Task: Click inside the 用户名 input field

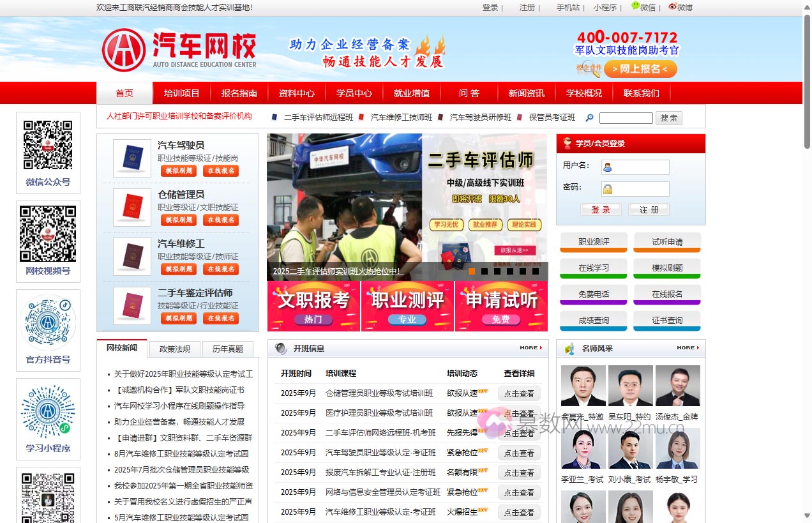Action: click(x=638, y=167)
